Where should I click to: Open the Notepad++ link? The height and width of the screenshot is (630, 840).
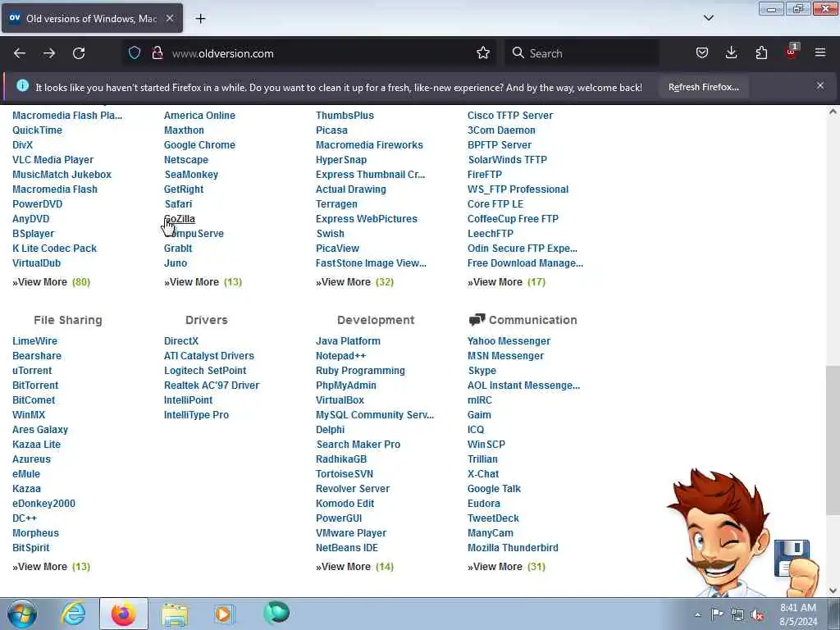340,356
